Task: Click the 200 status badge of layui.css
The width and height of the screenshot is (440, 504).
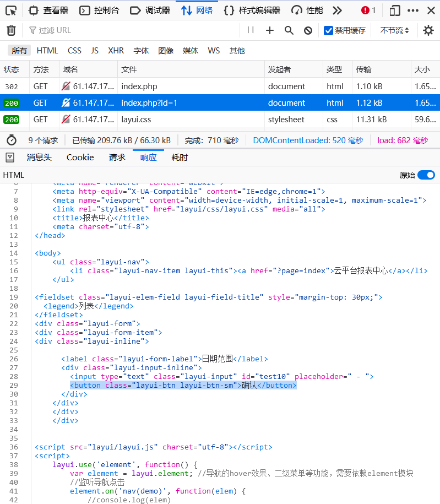Action: (x=11, y=120)
